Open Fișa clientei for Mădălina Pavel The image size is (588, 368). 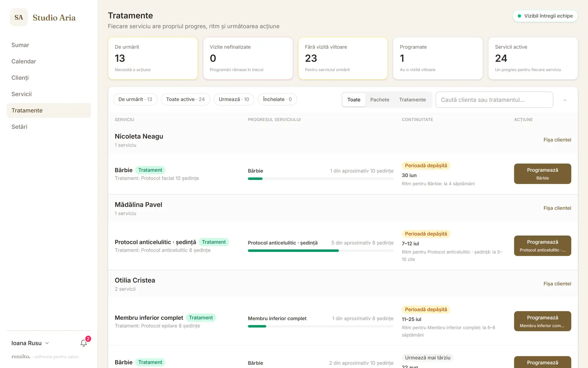click(x=557, y=208)
